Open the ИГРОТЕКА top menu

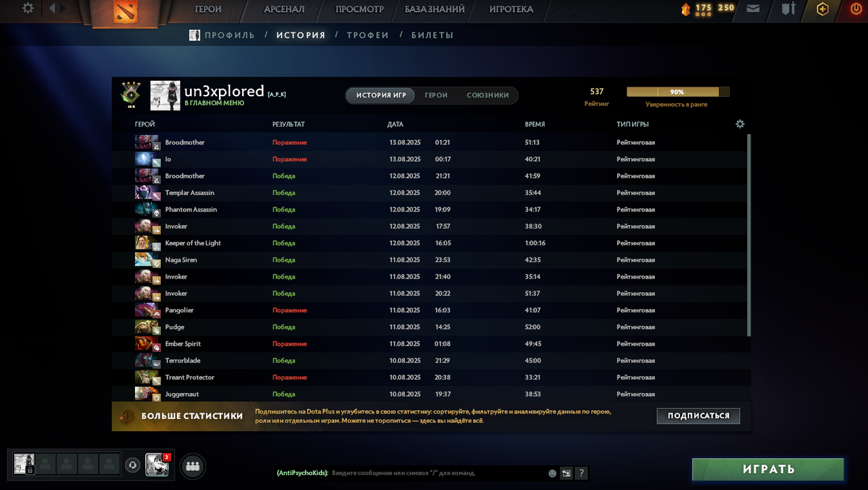pos(511,9)
